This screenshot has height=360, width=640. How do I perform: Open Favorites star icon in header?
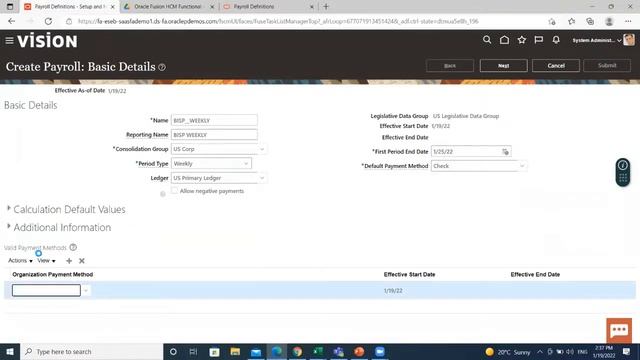pos(522,40)
